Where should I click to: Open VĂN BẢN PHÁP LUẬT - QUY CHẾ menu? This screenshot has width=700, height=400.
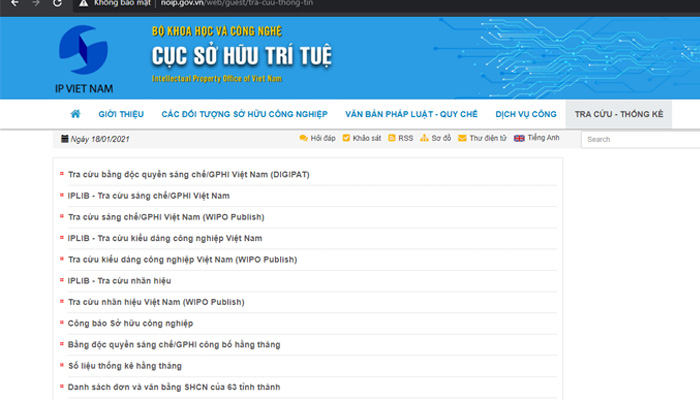click(x=411, y=114)
